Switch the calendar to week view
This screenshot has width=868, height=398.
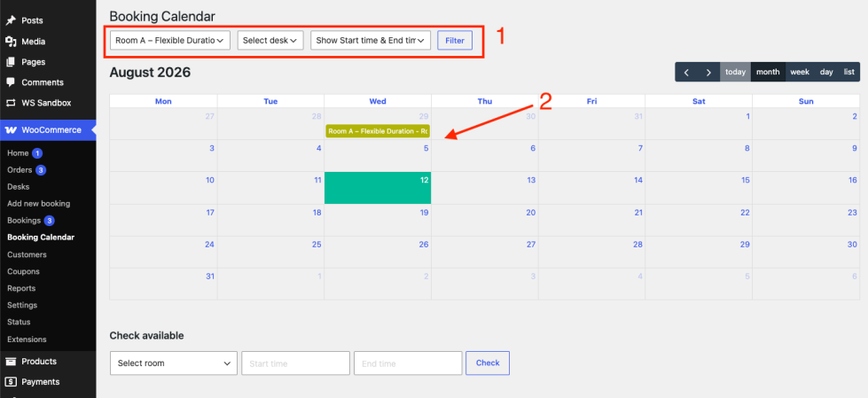(800, 72)
